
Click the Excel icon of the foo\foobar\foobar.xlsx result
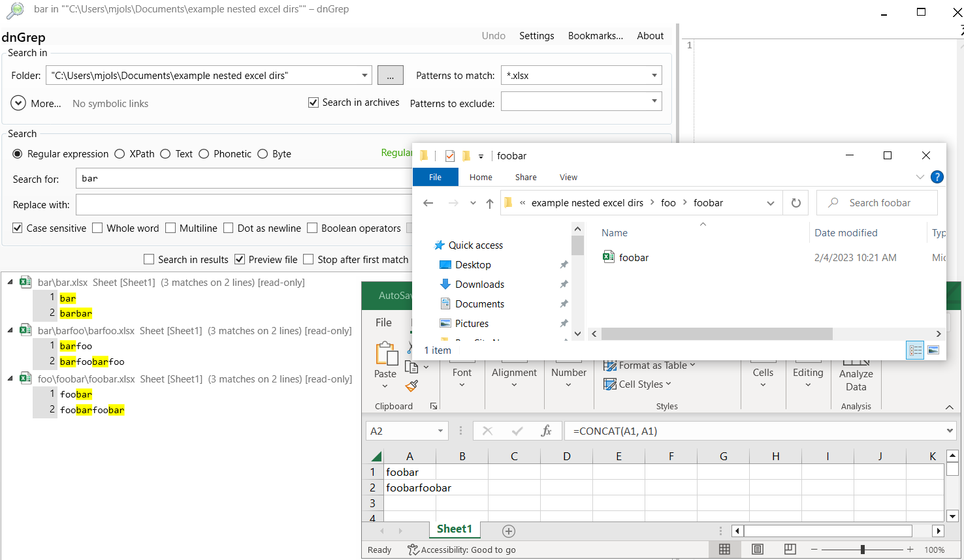pyautogui.click(x=25, y=379)
